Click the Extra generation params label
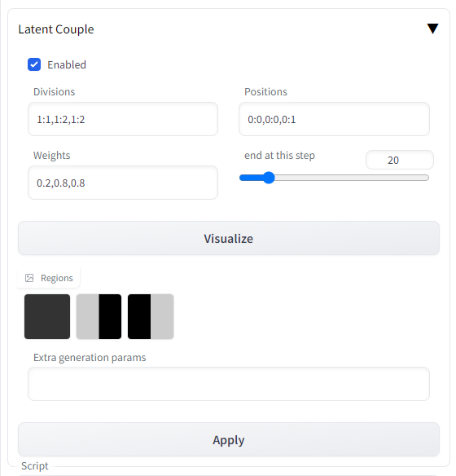 [90, 358]
